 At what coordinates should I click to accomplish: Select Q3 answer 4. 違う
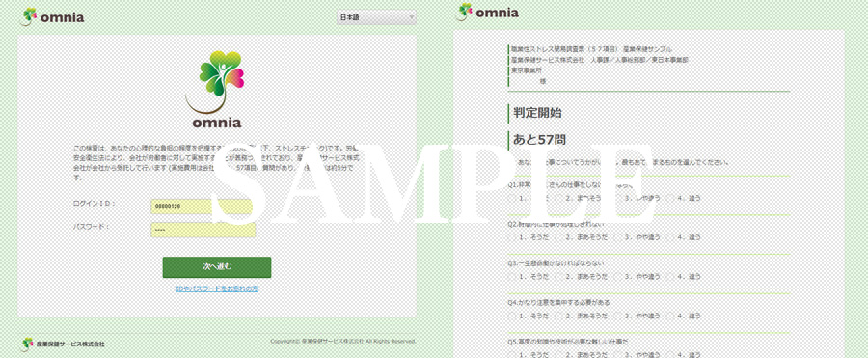(684, 277)
